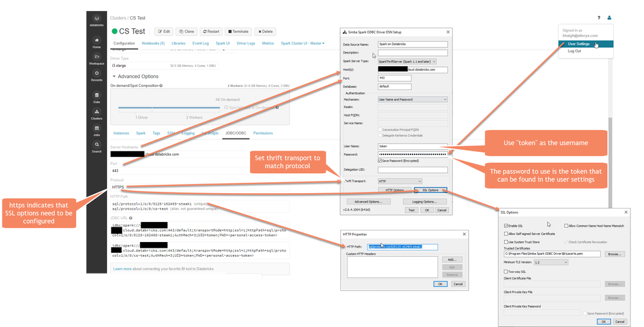Open the Spark Server Type dropdown
The height and width of the screenshot is (327, 644).
[x=407, y=62]
